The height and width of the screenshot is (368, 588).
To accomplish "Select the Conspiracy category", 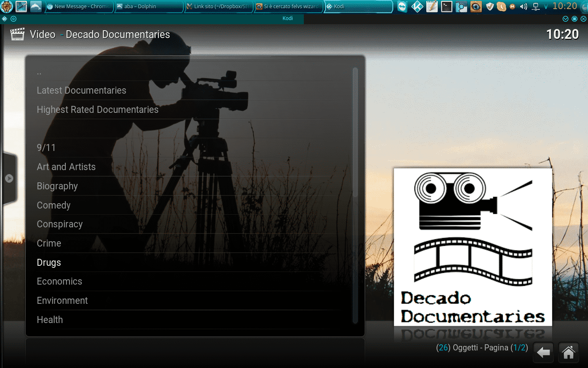I will (x=189, y=224).
